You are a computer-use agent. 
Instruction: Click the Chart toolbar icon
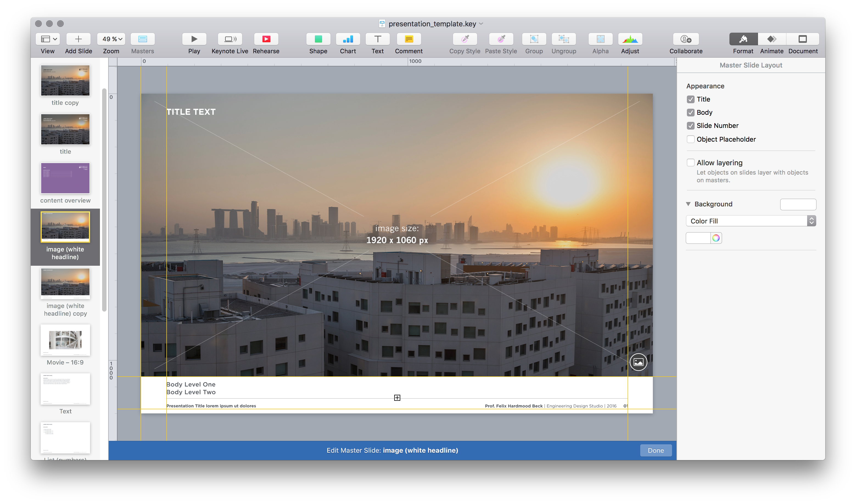coord(348,39)
